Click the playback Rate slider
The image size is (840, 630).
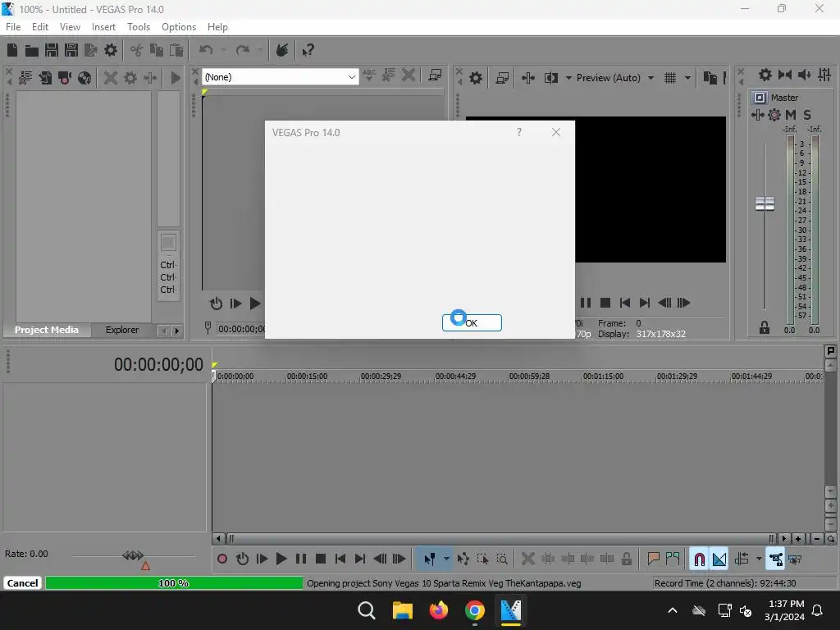click(x=134, y=555)
